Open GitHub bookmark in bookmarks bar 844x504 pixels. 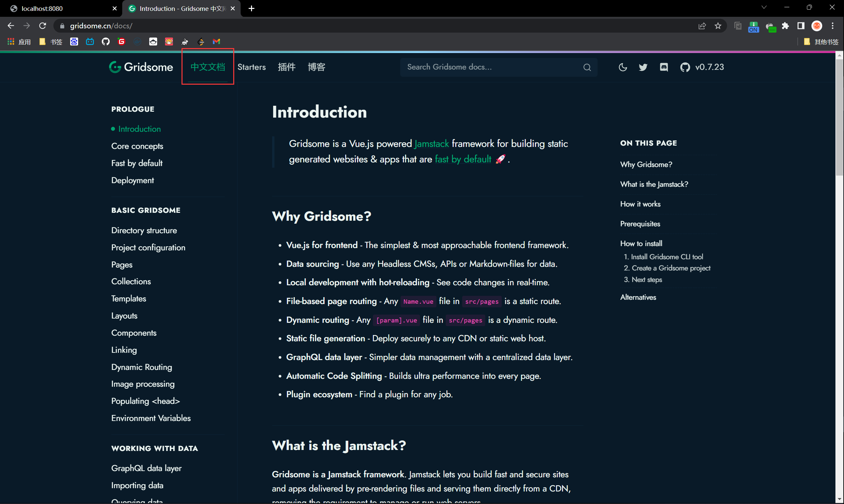(x=106, y=42)
